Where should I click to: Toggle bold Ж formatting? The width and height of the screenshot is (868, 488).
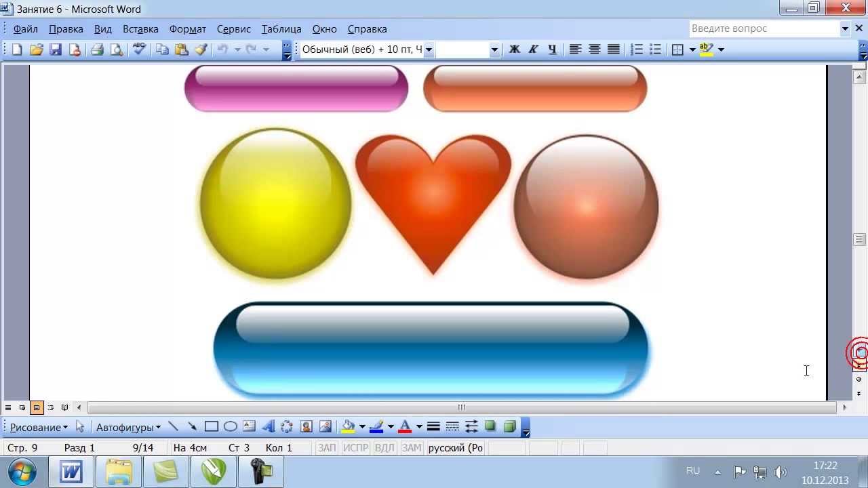coord(514,49)
